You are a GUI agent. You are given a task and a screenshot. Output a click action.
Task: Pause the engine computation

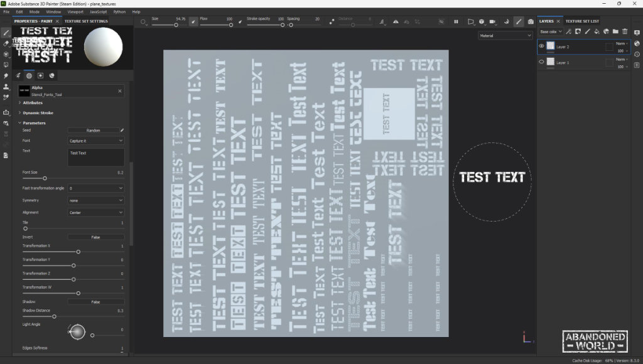456,22
